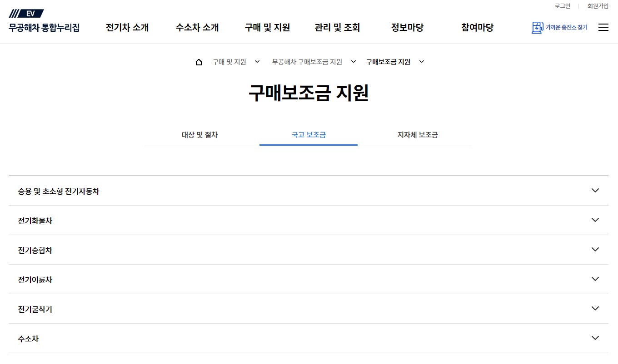The width and height of the screenshot is (618, 364).
Task: Open the 전기차 소개 menu
Action: tap(127, 27)
